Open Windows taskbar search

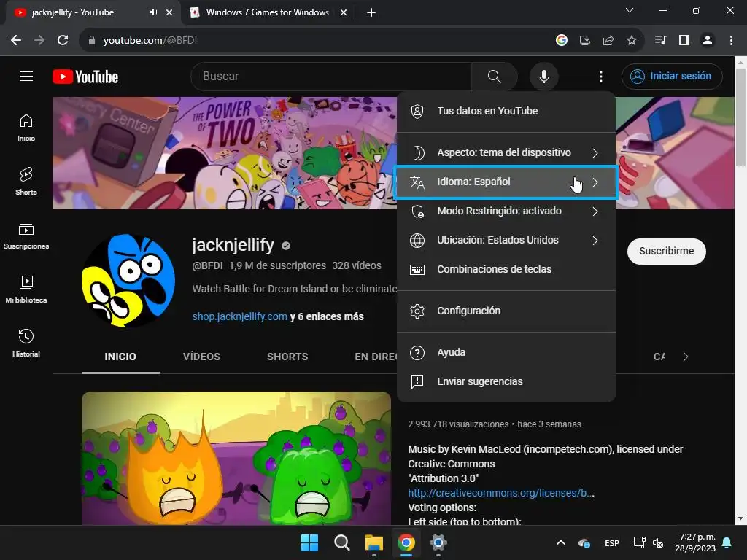point(341,542)
